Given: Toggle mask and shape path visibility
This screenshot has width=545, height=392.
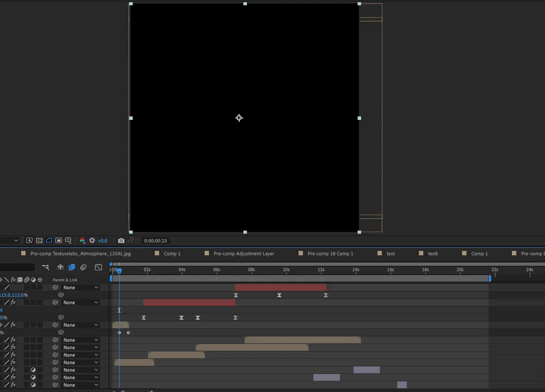Looking at the screenshot, I should [49, 241].
